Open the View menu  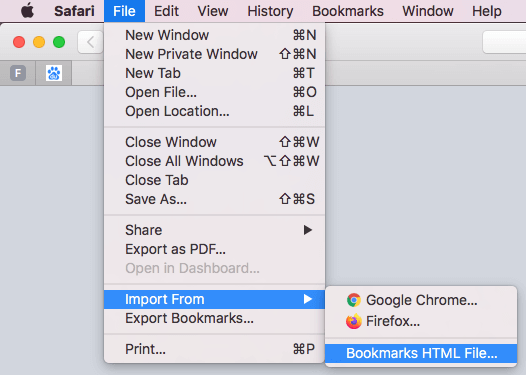tap(213, 11)
